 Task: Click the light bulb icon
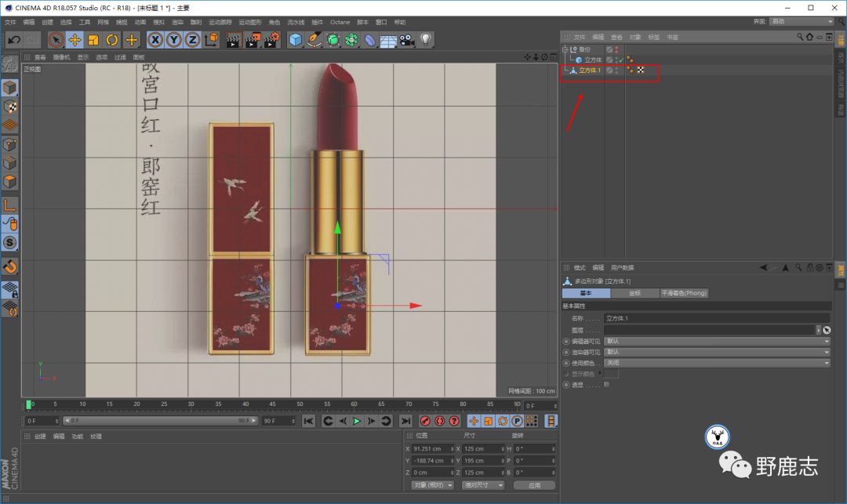click(x=426, y=40)
